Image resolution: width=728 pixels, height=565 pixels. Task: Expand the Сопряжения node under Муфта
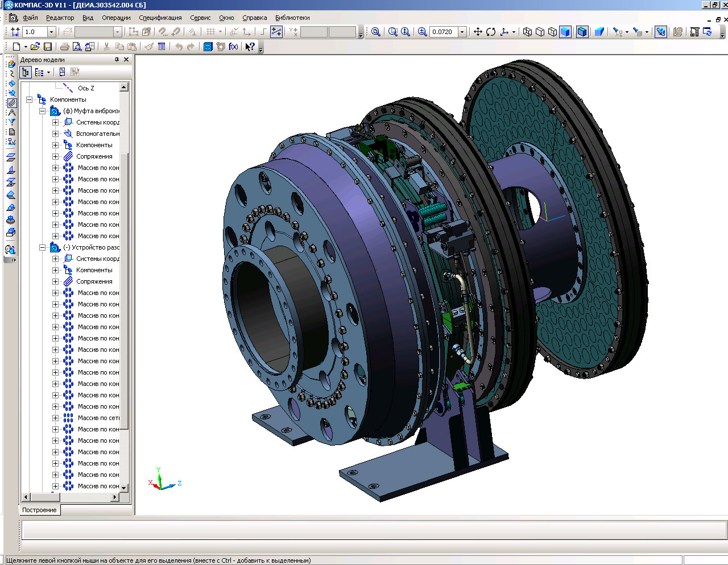pyautogui.click(x=55, y=156)
